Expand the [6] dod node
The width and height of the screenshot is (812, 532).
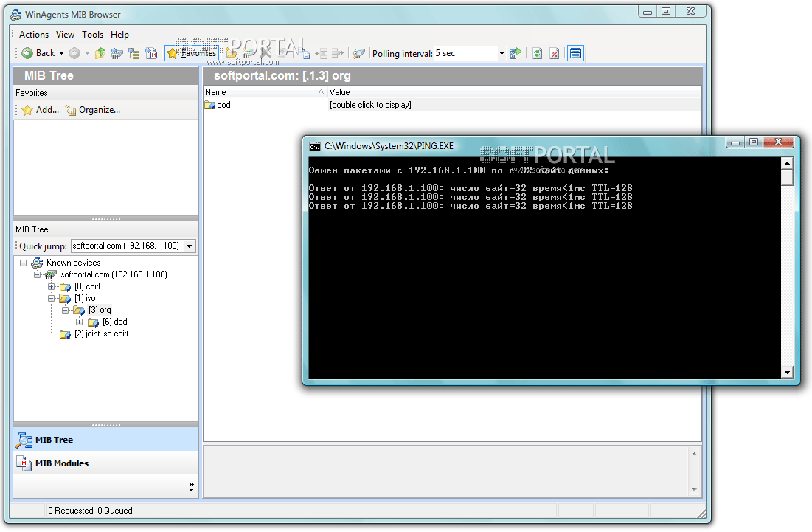(79, 322)
